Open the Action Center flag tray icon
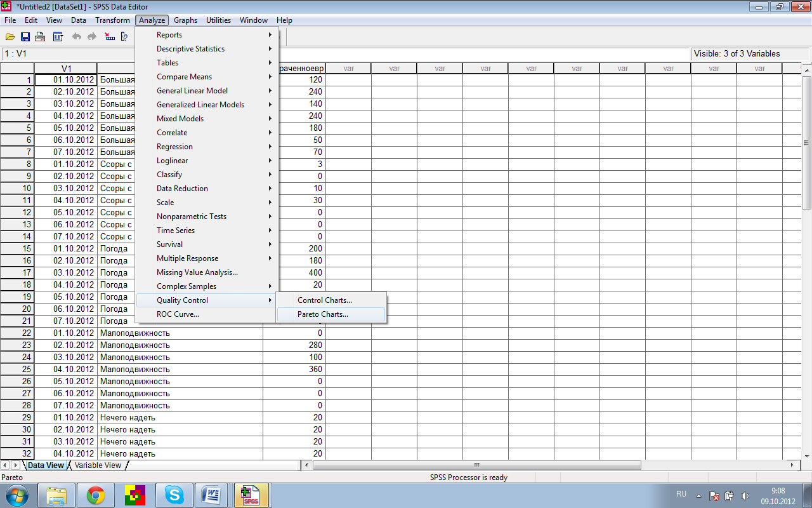 pos(714,495)
